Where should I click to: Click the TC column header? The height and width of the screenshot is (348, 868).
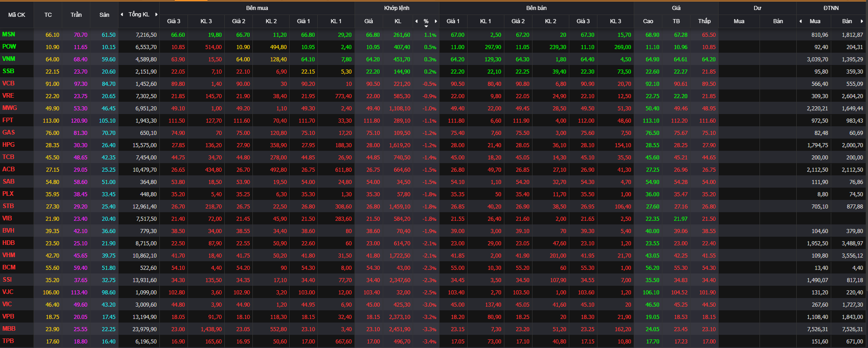pos(48,15)
